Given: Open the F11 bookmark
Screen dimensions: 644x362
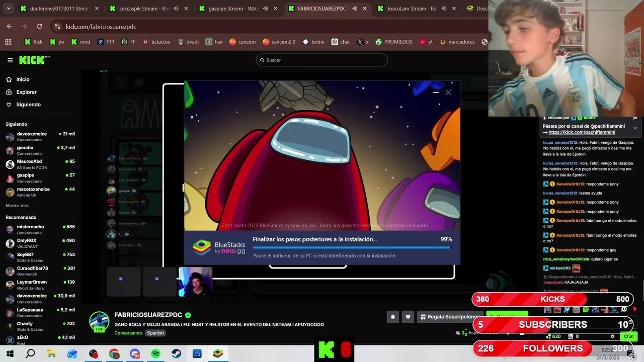Looking at the screenshot, I should coord(106,42).
